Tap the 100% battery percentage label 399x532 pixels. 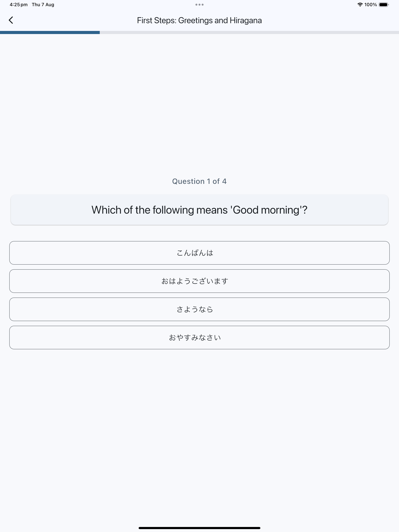(371, 5)
